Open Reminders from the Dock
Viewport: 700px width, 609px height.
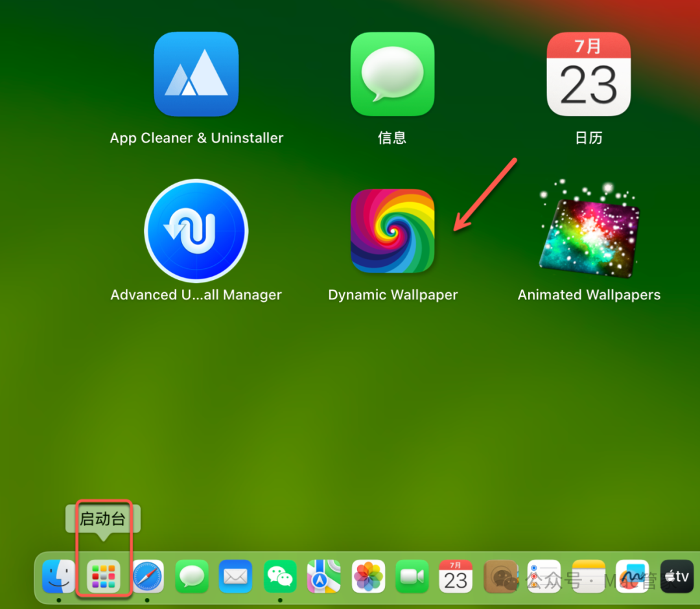point(544,576)
